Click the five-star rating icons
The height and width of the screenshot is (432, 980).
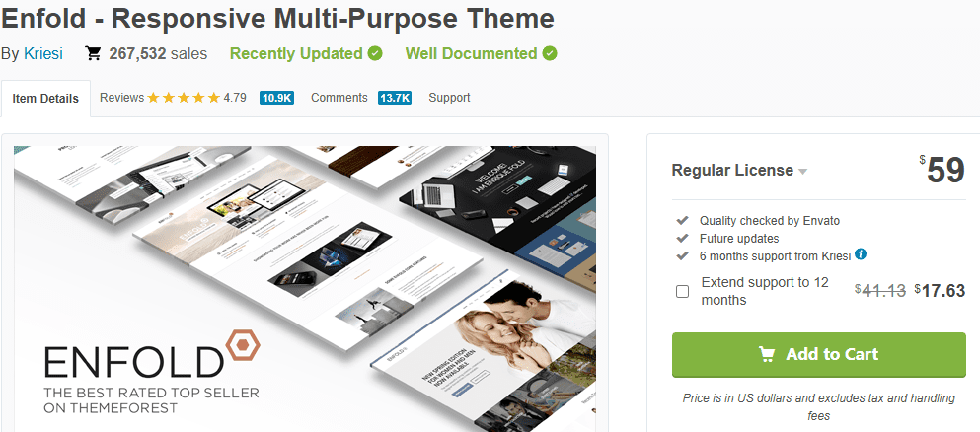184,98
